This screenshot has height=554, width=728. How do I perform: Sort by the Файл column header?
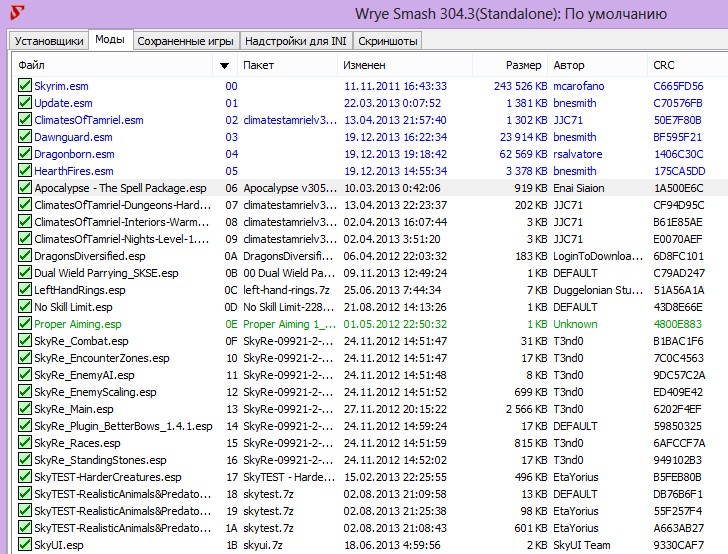tap(114, 65)
